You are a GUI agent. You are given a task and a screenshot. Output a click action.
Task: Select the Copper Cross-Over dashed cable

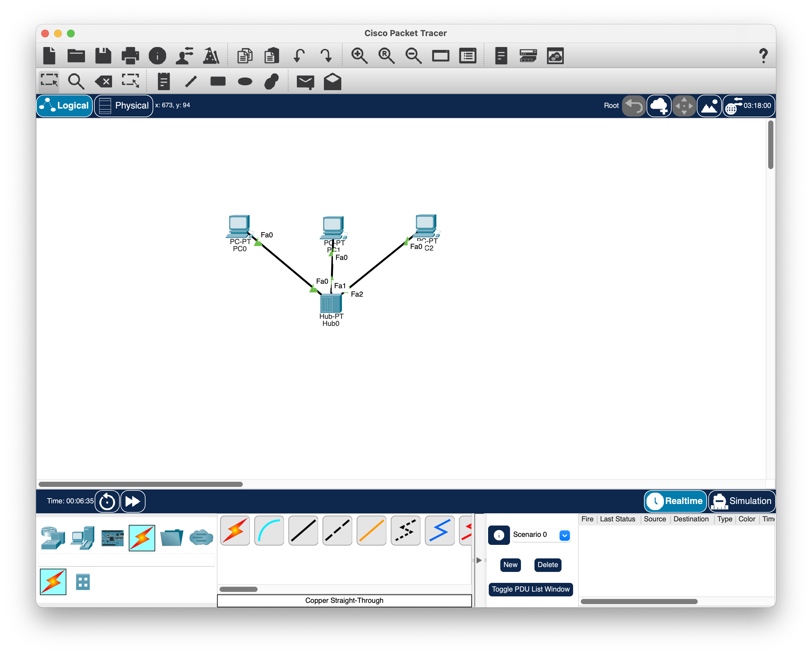[x=337, y=530]
